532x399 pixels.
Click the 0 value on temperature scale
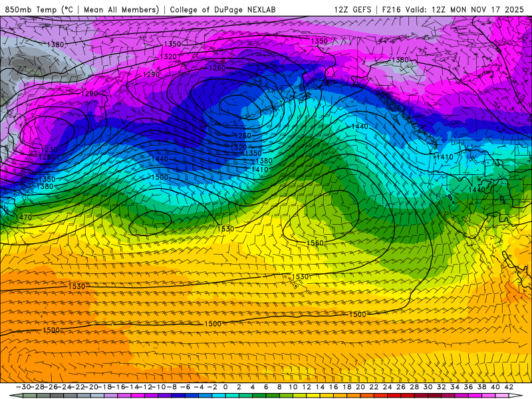pos(225,387)
